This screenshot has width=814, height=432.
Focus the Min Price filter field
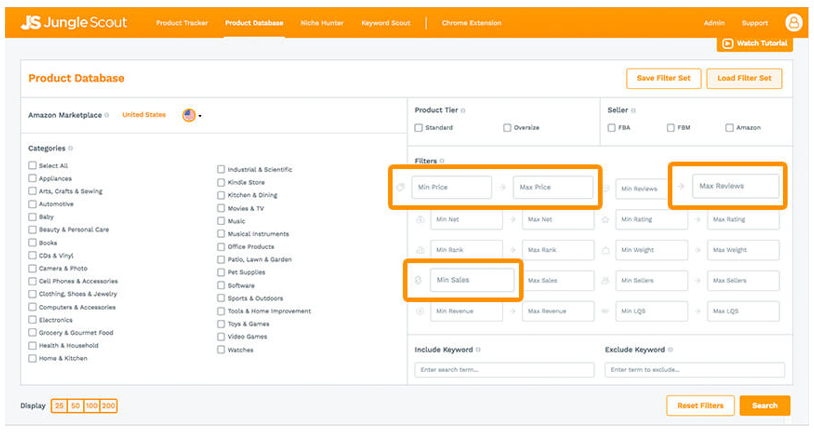(x=451, y=187)
